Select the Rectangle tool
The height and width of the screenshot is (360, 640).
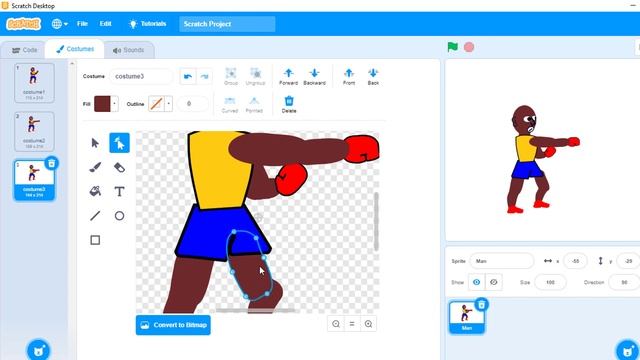pyautogui.click(x=95, y=240)
